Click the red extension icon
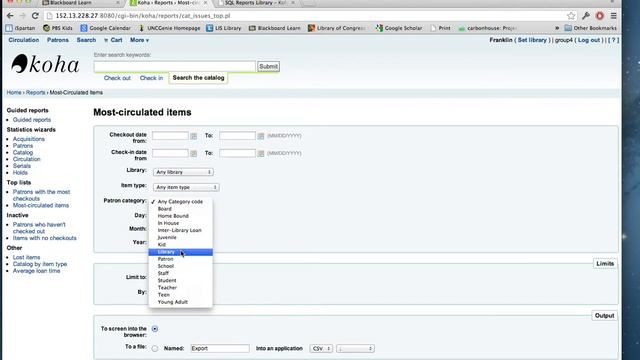The height and width of the screenshot is (360, 640). pos(600,16)
